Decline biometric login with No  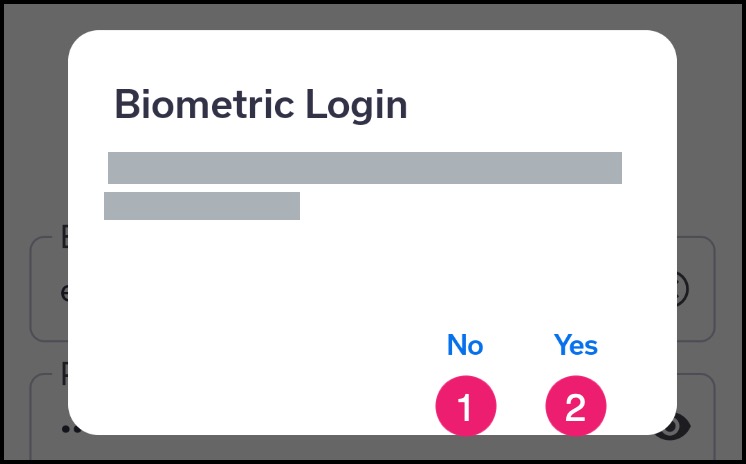click(465, 345)
